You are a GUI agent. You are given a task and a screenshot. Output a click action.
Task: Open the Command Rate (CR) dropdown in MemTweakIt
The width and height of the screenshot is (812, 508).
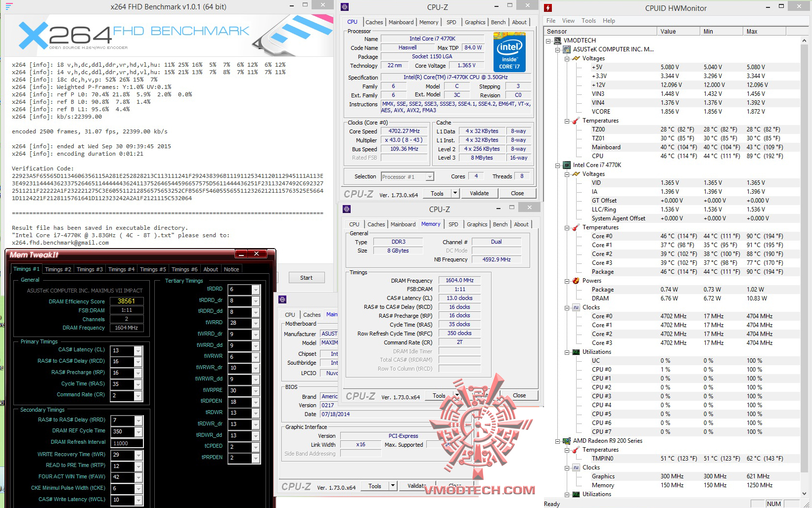(138, 396)
